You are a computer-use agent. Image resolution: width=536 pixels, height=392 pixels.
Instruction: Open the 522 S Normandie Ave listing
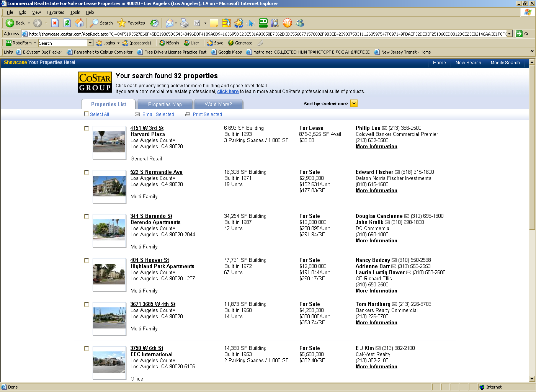[156, 172]
